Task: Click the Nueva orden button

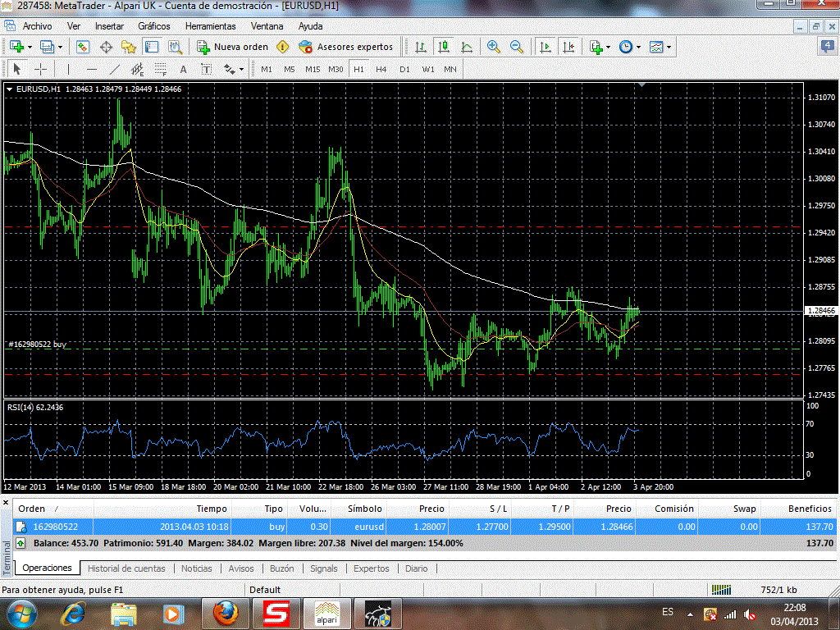Action: pyautogui.click(x=233, y=47)
